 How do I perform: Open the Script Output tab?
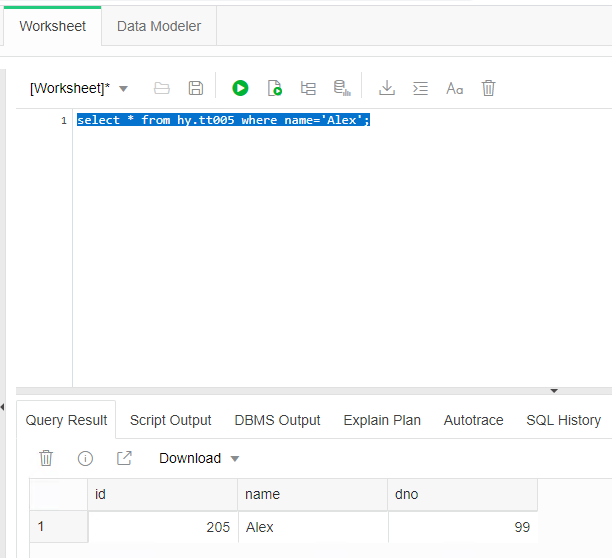pyautogui.click(x=170, y=420)
